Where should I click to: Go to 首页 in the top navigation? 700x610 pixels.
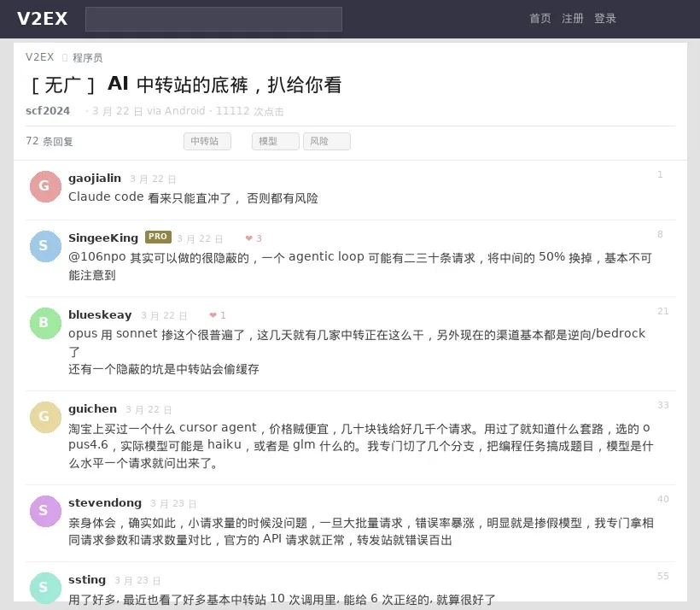click(540, 19)
